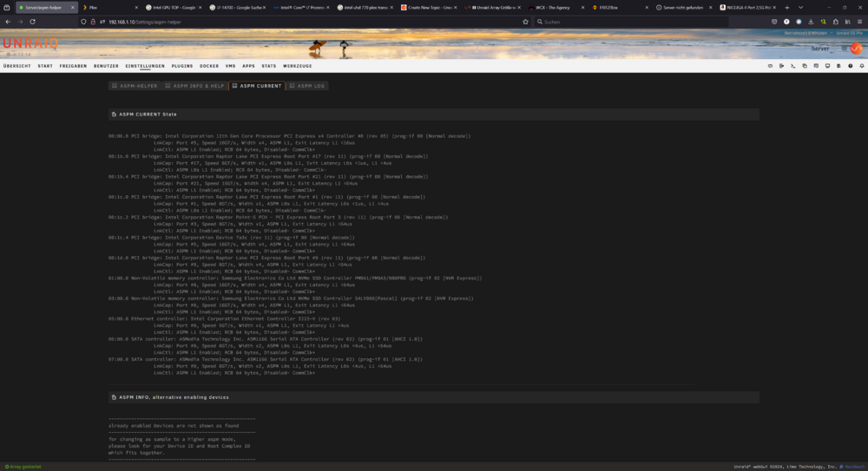The height and width of the screenshot is (471, 868).
Task: Open the DOCKER menu item
Action: tap(209, 66)
